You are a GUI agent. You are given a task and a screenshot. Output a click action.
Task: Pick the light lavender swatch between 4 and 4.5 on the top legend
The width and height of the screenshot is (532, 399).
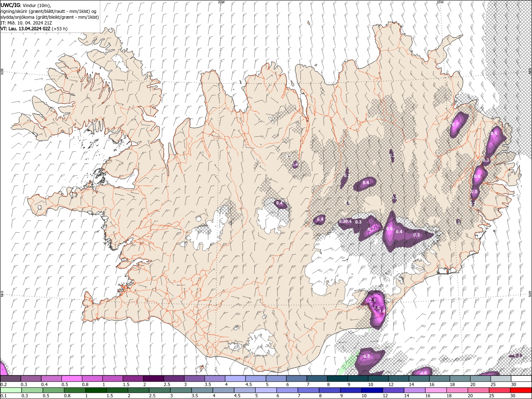point(235,379)
